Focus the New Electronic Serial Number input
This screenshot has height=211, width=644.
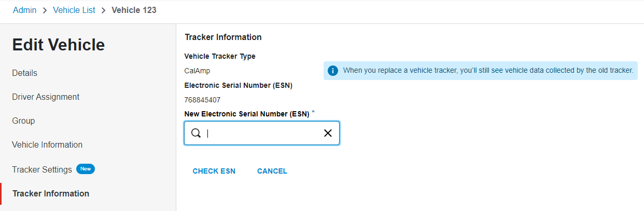262,134
